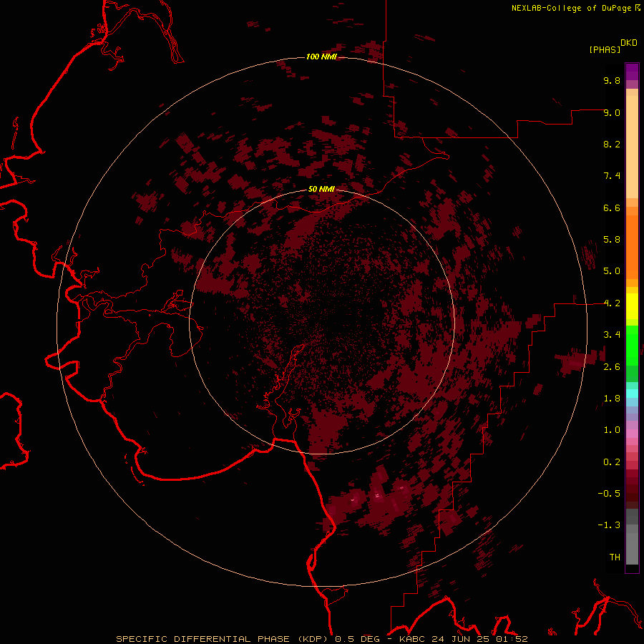Image resolution: width=644 pixels, height=644 pixels.
Task: Click the 50 NMI range ring label
Action: pos(321,190)
